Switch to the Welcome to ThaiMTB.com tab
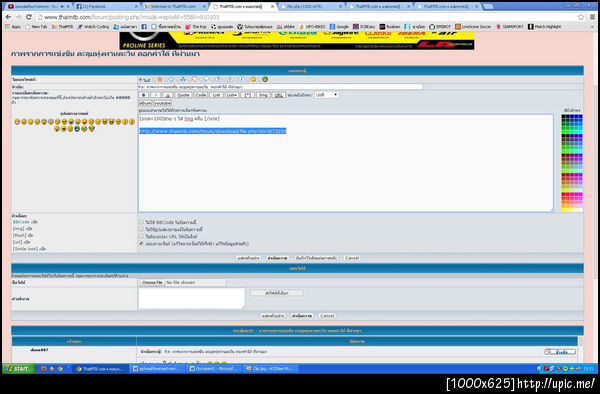600x394 pixels. coord(174,7)
